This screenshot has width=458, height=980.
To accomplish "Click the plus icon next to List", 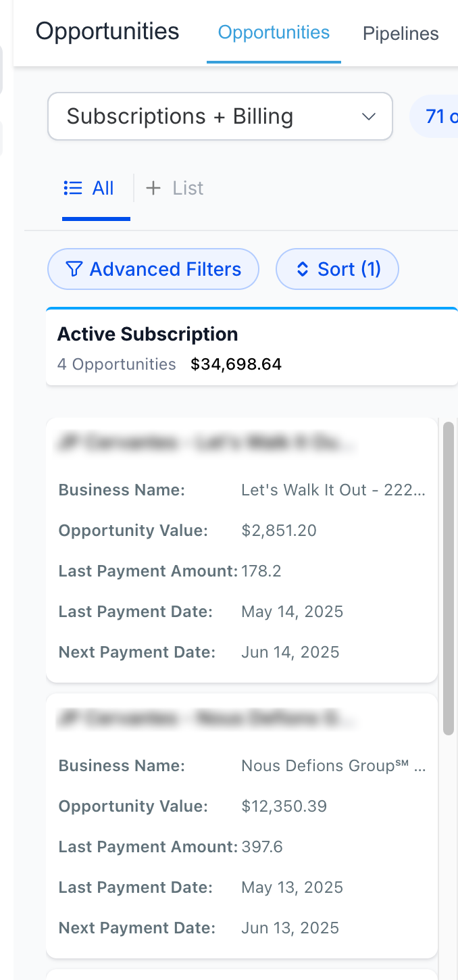I will 153,188.
